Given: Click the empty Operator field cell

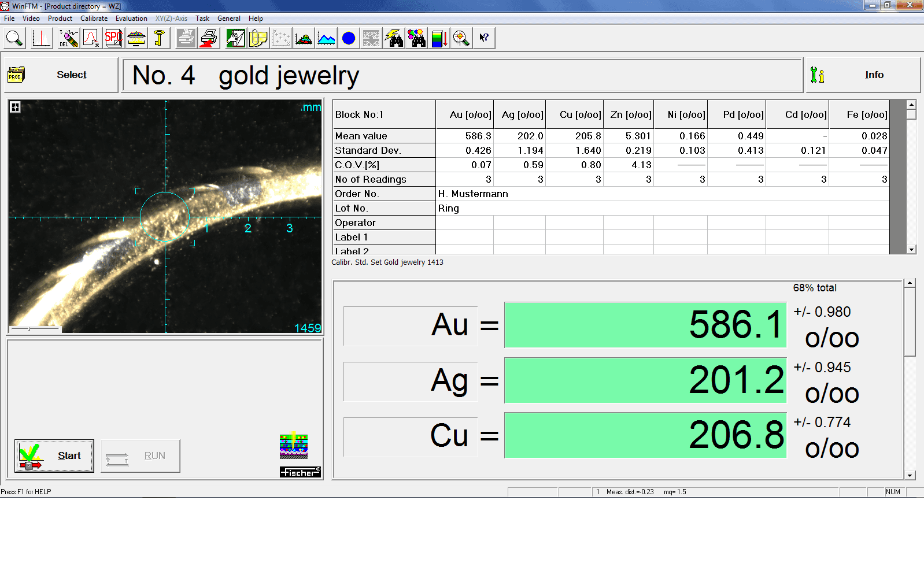Looking at the screenshot, I should pos(465,223).
